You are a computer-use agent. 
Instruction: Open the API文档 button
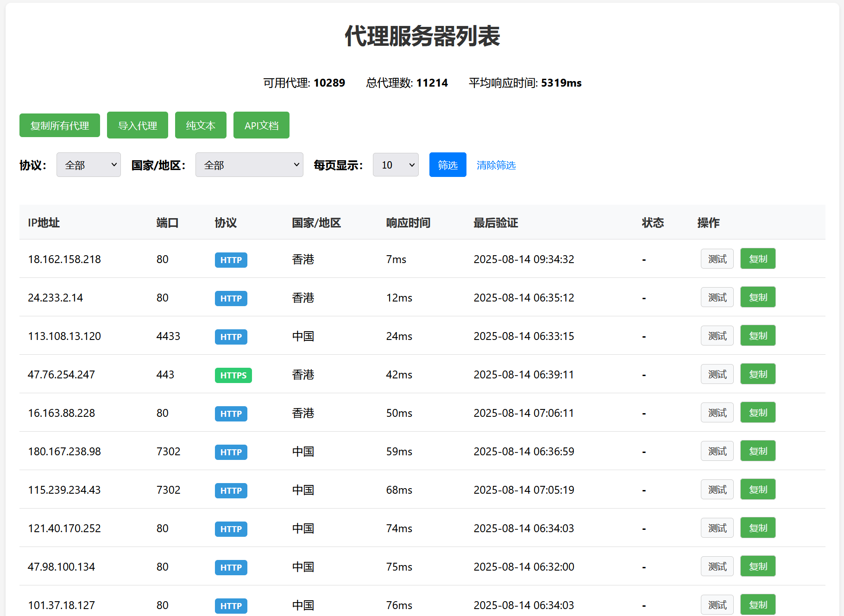pos(261,125)
